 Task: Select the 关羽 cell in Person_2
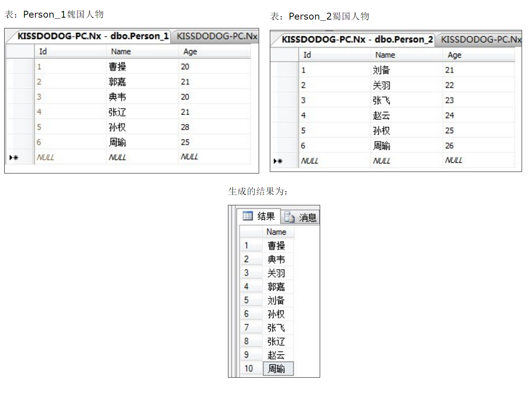407,85
